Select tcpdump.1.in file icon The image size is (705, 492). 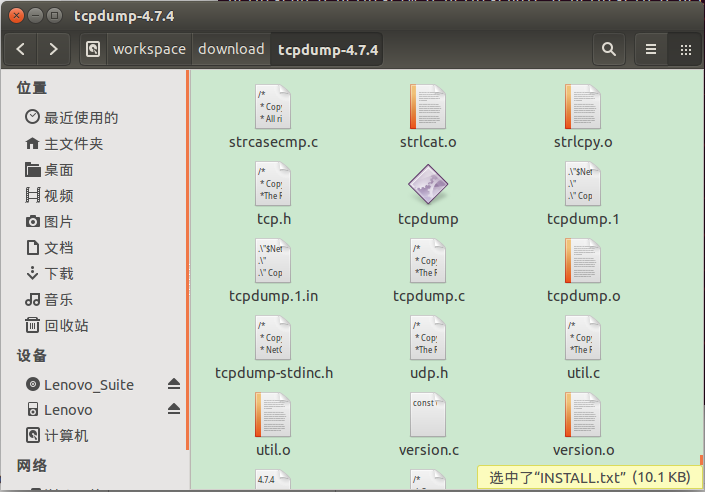pos(273,261)
